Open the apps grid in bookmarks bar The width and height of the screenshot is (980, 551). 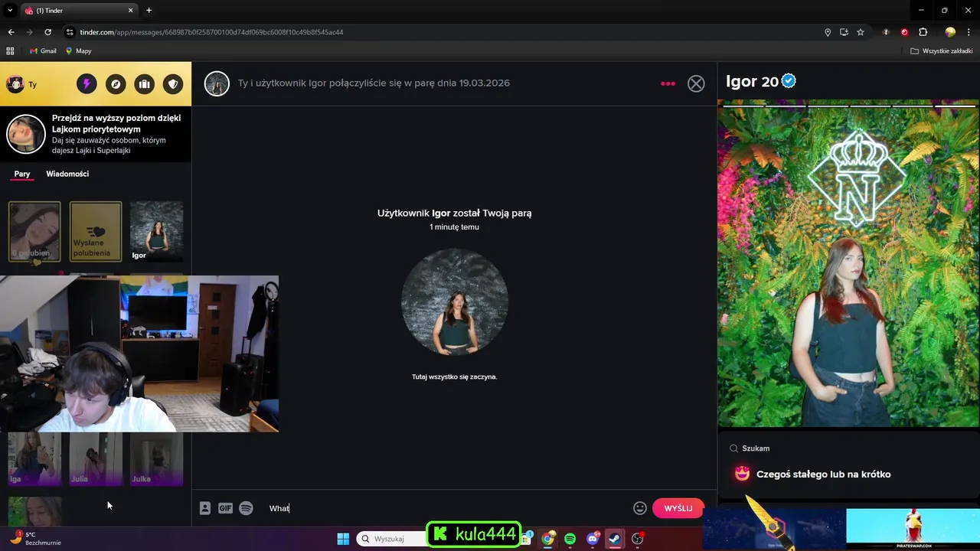[x=10, y=51]
